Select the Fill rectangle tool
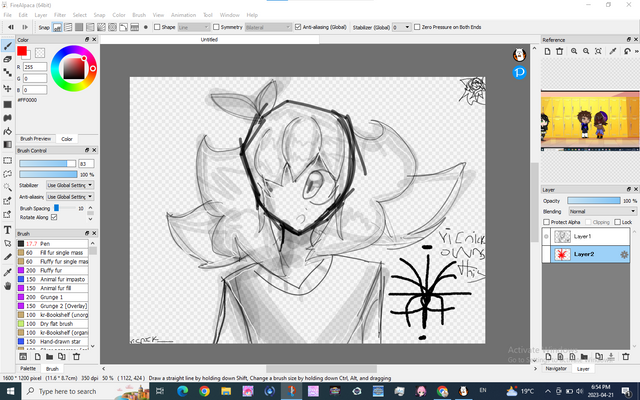Screen dimensions: 640x400 point(7,104)
